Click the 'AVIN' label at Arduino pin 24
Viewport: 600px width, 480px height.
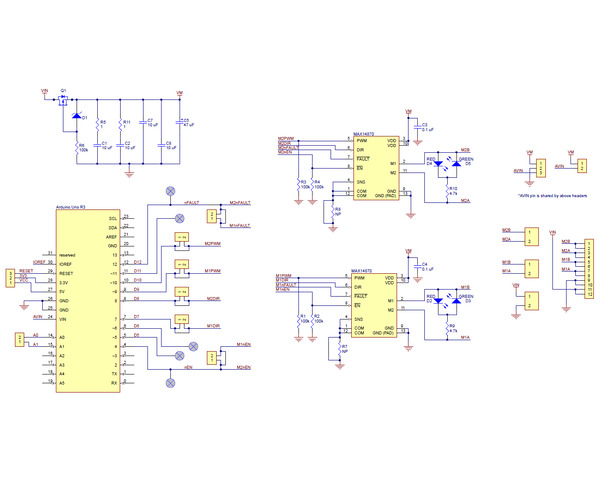click(x=38, y=317)
